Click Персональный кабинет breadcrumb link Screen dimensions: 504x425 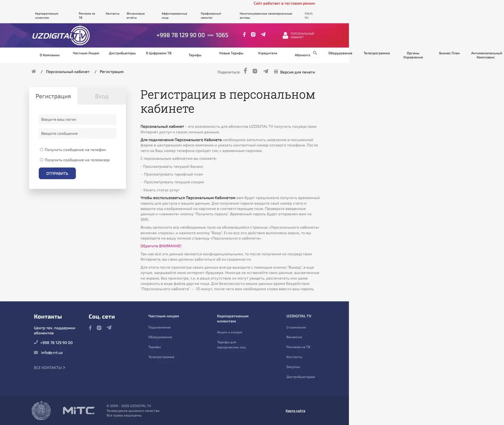pos(68,71)
